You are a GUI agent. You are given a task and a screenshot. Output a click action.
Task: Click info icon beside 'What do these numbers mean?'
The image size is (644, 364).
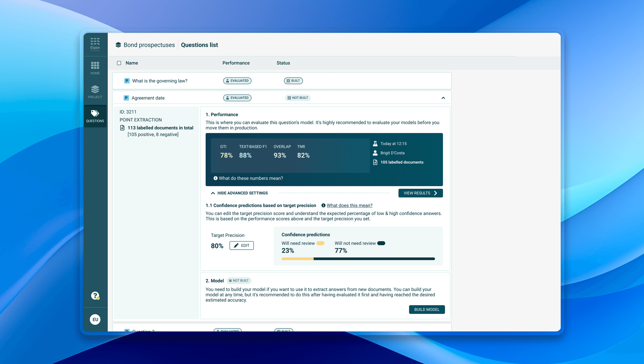(x=215, y=178)
